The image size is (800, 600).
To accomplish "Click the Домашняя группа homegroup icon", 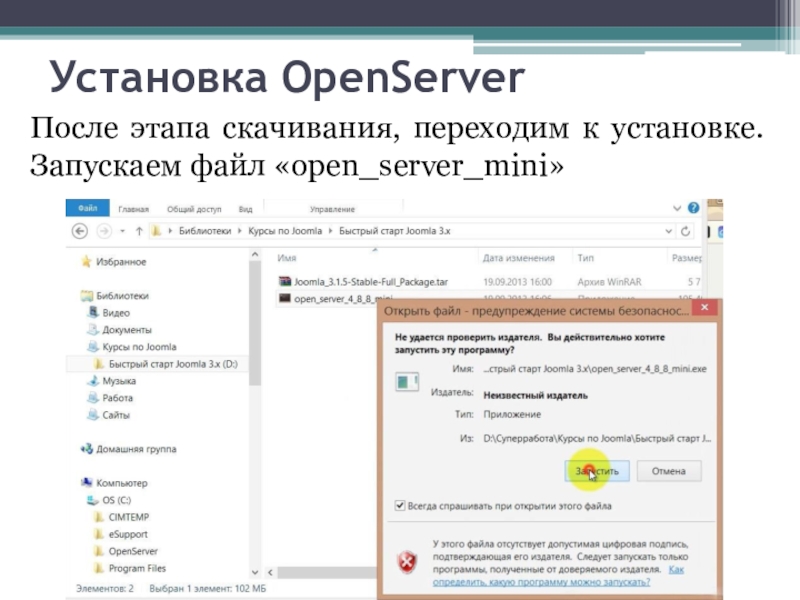I will [86, 449].
